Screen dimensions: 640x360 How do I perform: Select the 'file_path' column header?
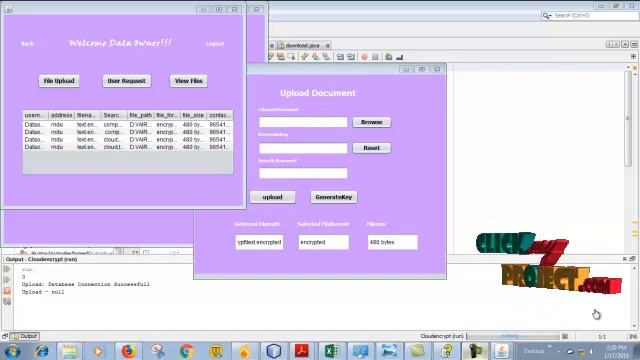(x=140, y=115)
